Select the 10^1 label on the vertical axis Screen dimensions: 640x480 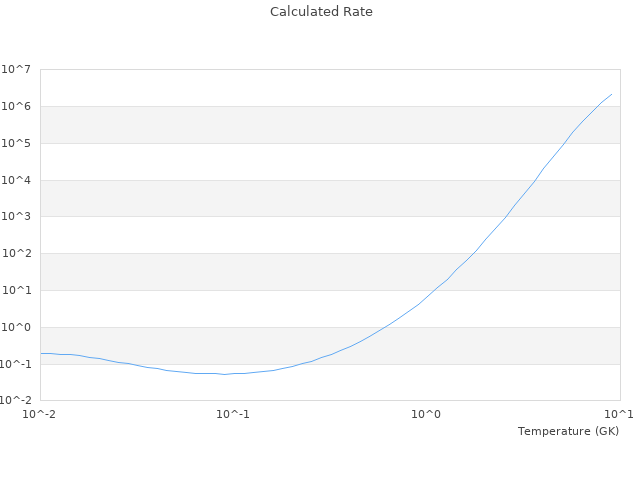17,291
